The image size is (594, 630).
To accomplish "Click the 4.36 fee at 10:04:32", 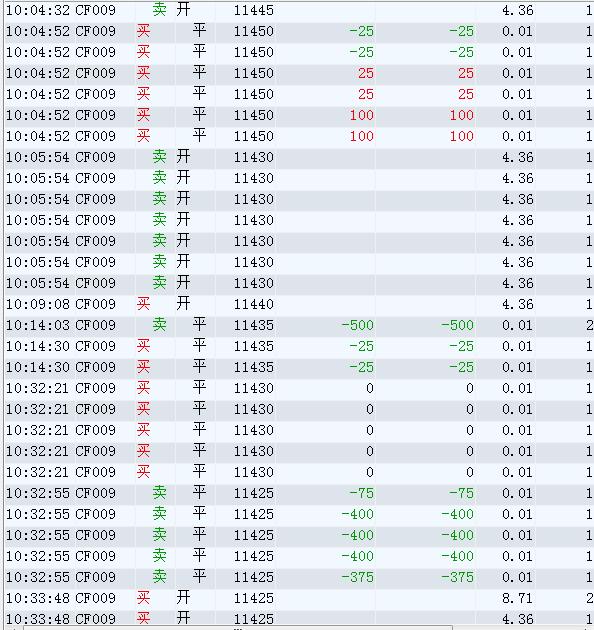I will coord(517,10).
